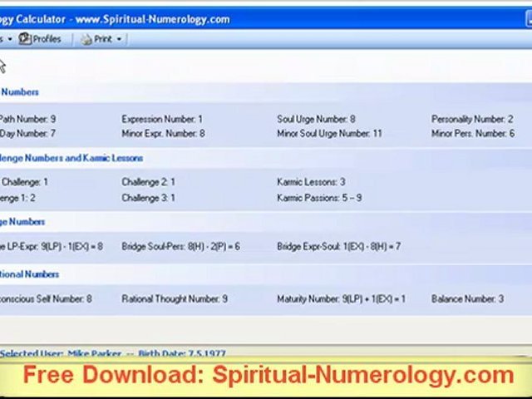
Task: Select the Maturity Number calculation
Action: (x=341, y=298)
